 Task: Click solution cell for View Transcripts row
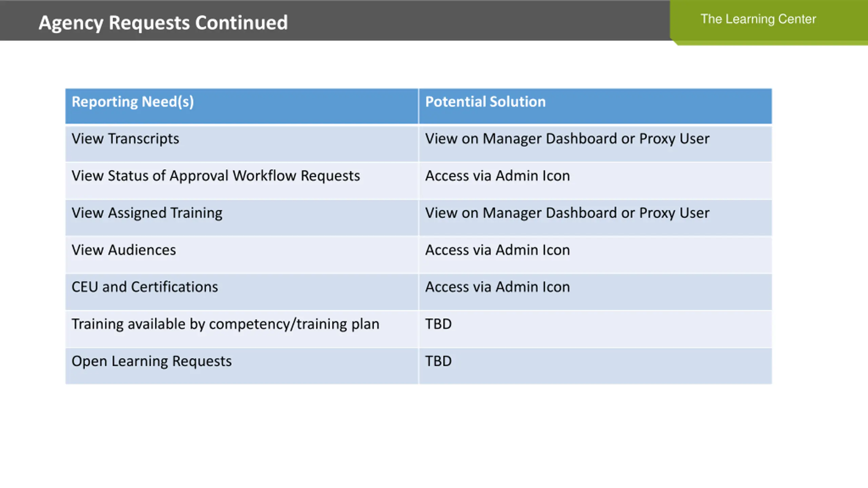pyautogui.click(x=595, y=144)
